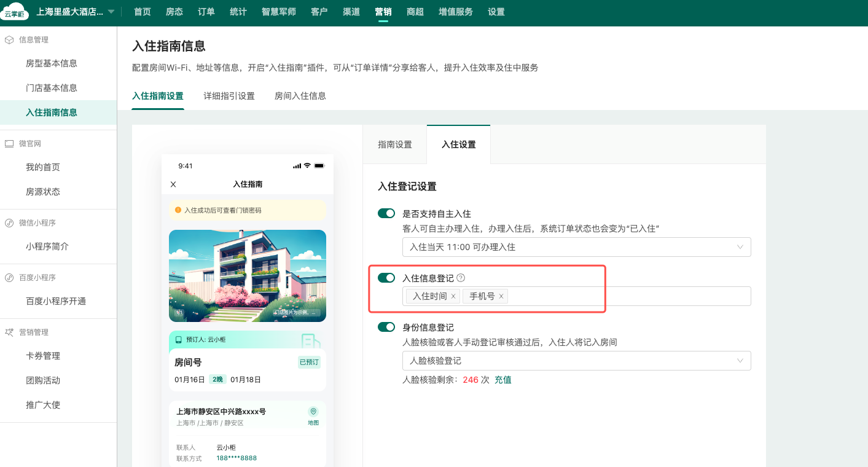Select 入住指南信息 in the sidebar
This screenshot has width=868, height=467.
pyautogui.click(x=58, y=112)
